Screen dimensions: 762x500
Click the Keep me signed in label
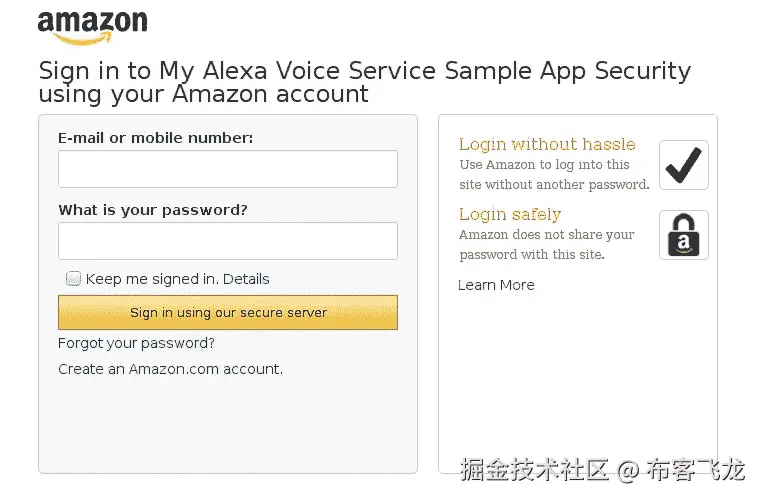[152, 279]
